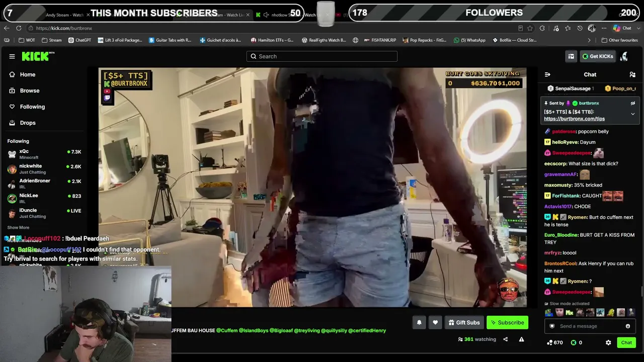Open the ChatGPT bookmark
644x362 pixels.
coord(79,40)
